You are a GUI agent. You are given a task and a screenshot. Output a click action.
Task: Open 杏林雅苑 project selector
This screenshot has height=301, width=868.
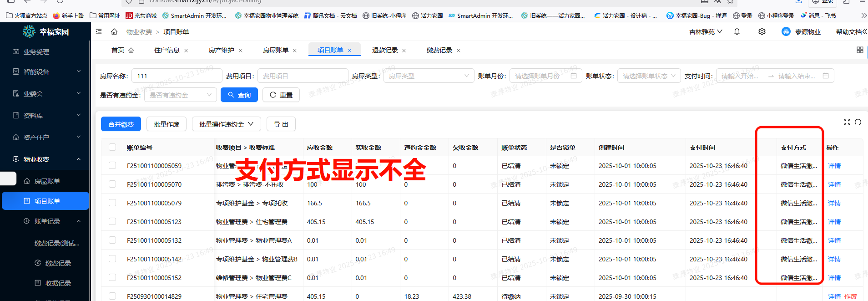coord(706,32)
